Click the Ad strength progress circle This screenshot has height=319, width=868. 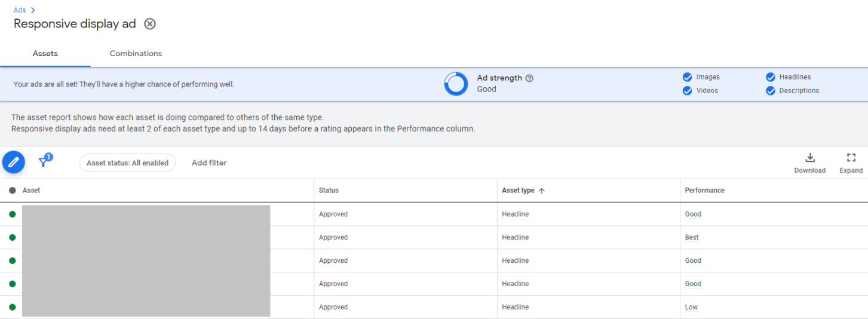click(456, 84)
